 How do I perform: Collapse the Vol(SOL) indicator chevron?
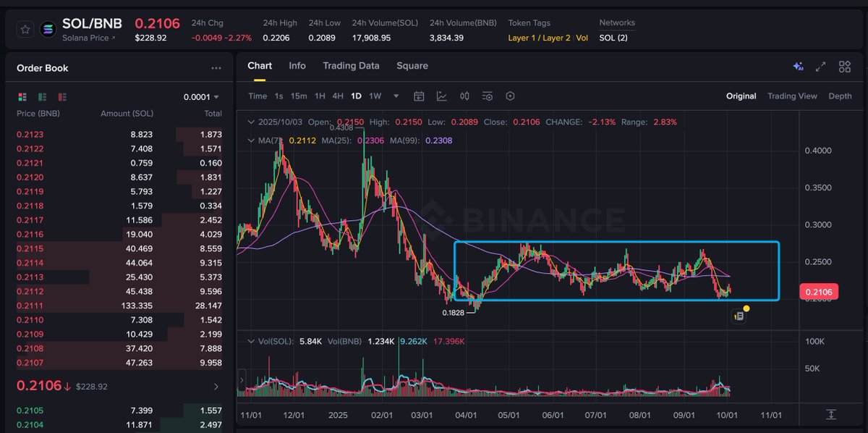251,341
